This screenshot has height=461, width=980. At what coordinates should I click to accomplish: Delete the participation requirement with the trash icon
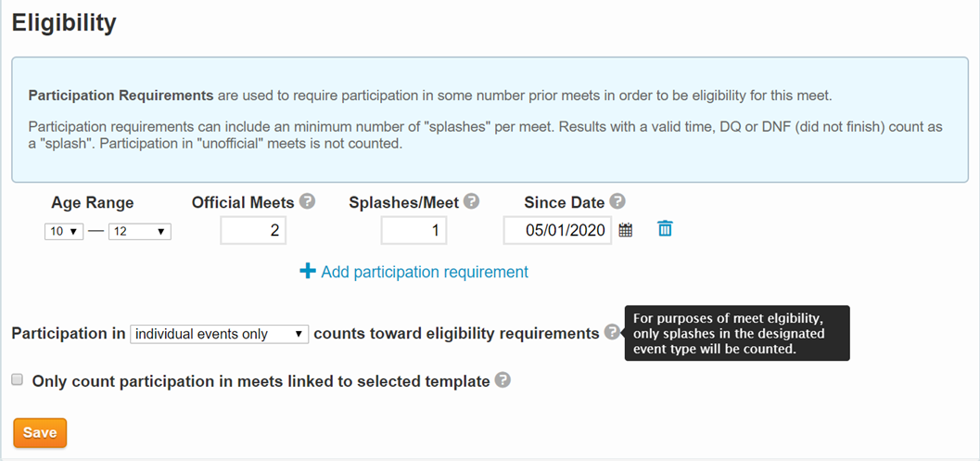click(x=665, y=229)
